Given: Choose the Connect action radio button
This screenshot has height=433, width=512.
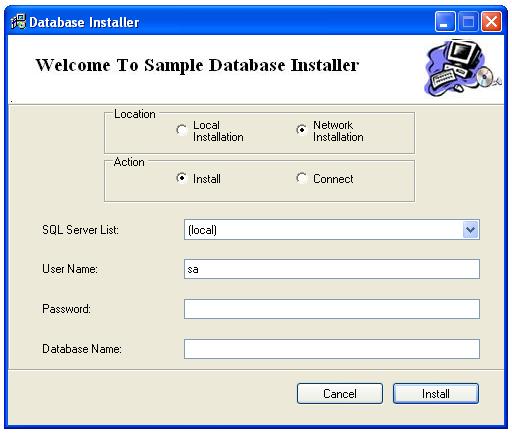Looking at the screenshot, I should 301,178.
